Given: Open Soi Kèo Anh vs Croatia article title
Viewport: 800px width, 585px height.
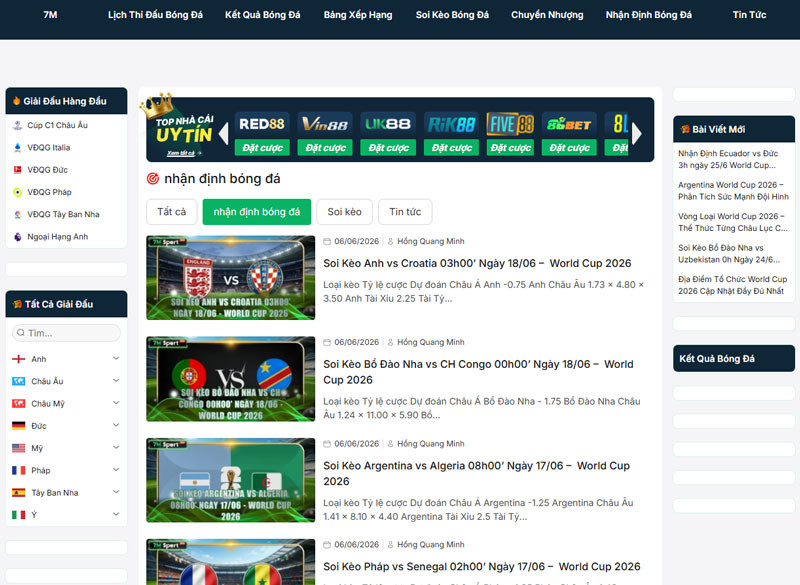Looking at the screenshot, I should (477, 263).
